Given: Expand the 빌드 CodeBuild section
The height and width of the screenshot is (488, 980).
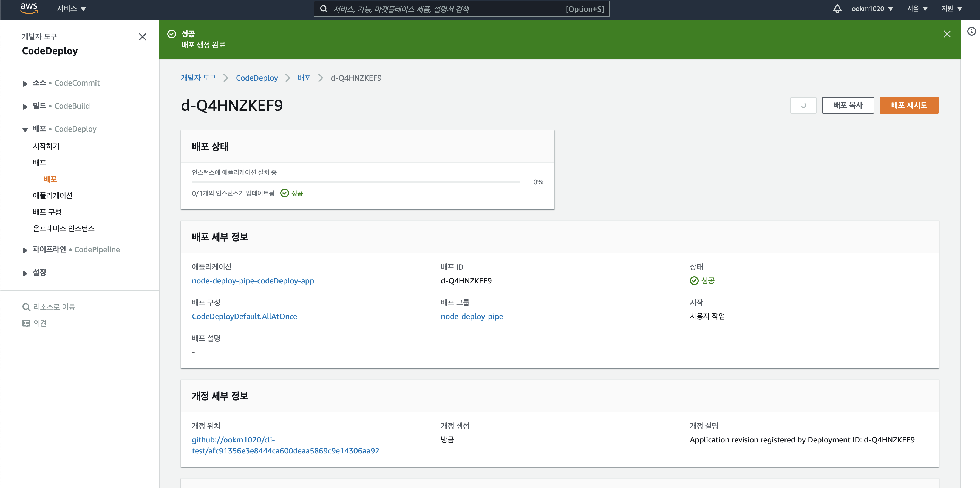Looking at the screenshot, I should (25, 106).
